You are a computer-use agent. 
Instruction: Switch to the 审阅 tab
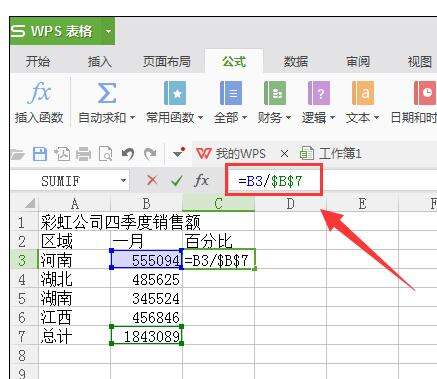tap(358, 62)
